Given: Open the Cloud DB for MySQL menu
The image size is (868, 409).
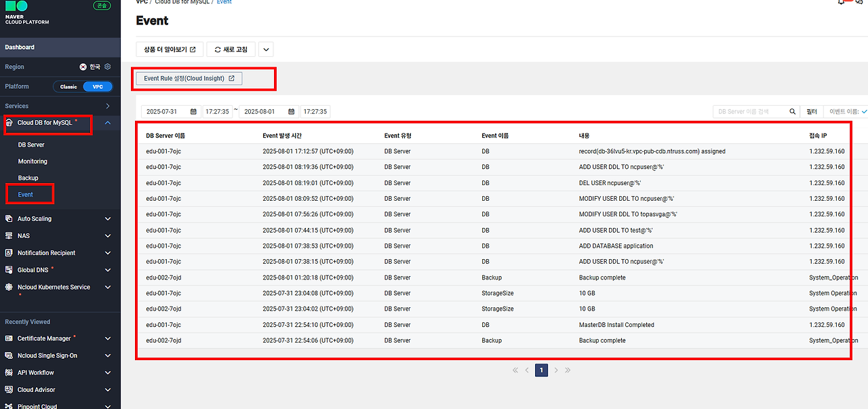Looking at the screenshot, I should coord(45,123).
